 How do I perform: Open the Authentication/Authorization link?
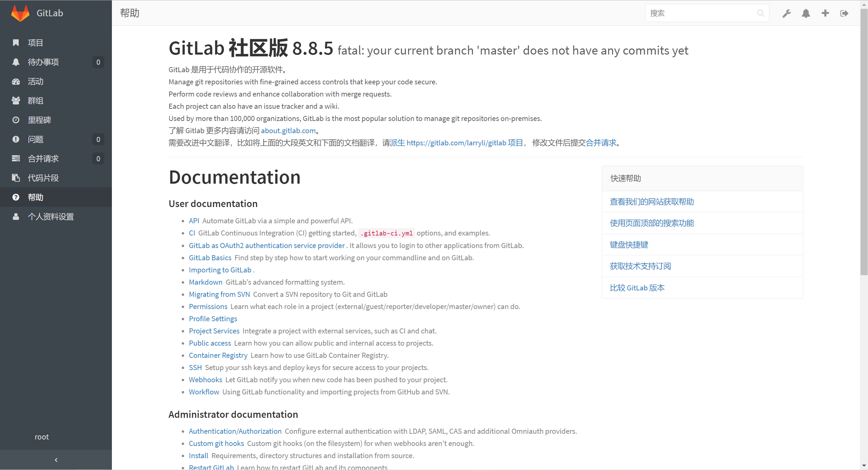pyautogui.click(x=235, y=431)
